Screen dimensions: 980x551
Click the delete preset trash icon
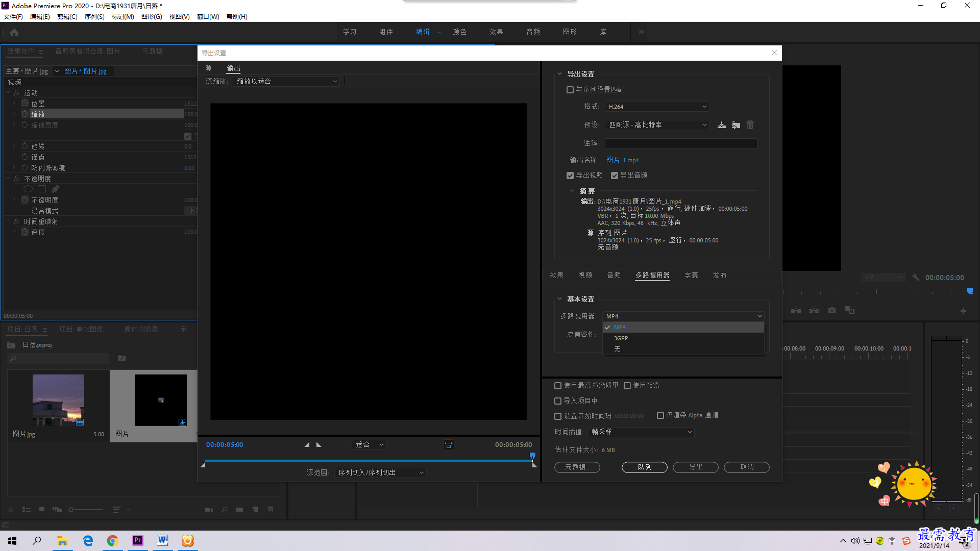pos(750,125)
